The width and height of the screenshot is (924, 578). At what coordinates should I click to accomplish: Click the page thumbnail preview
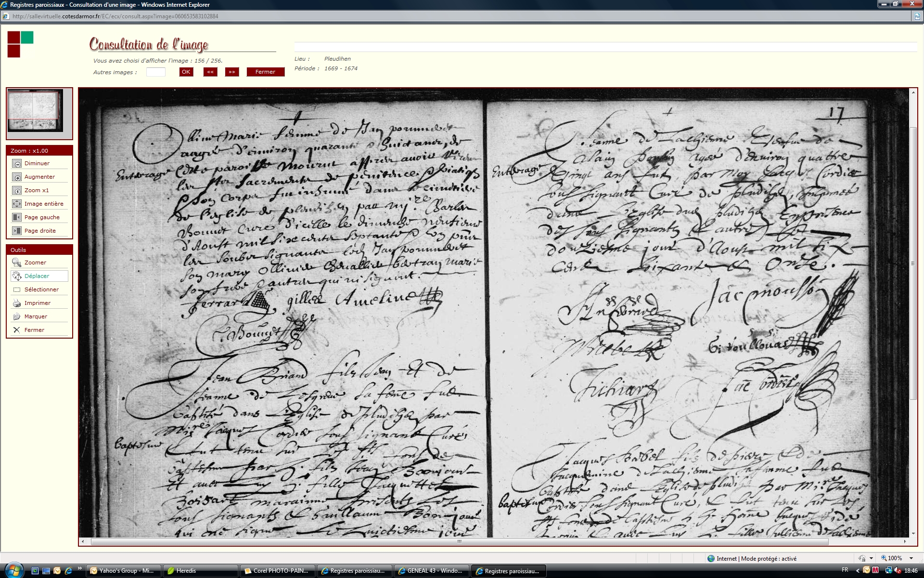coord(35,110)
